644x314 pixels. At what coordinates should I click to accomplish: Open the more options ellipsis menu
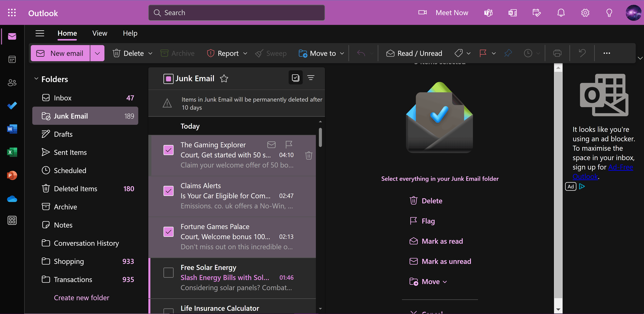click(x=606, y=53)
